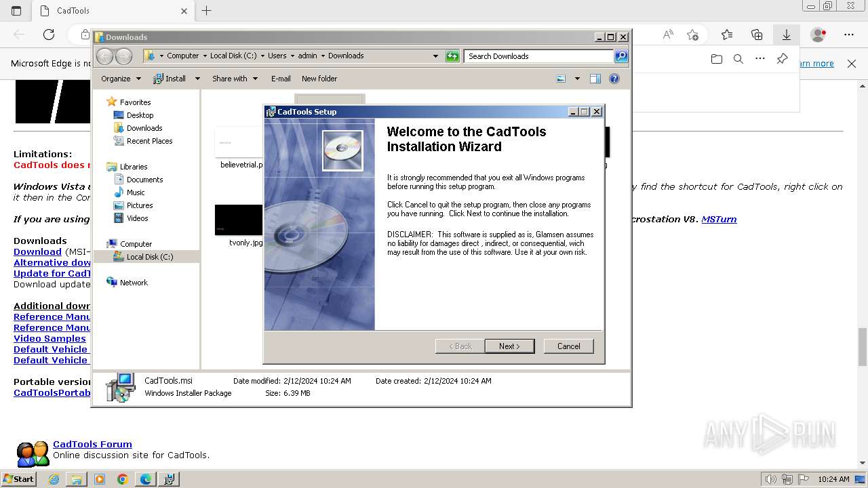Click E-mail toolbar button

click(281, 79)
